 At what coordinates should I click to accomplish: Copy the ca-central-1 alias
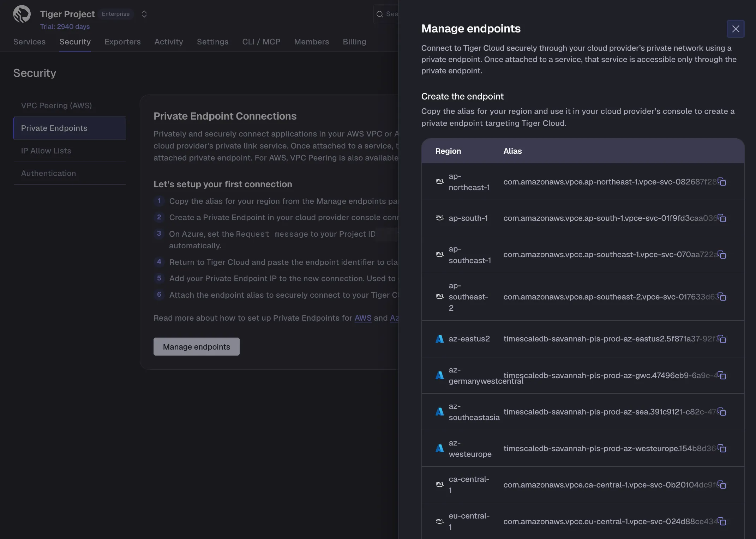click(x=722, y=485)
